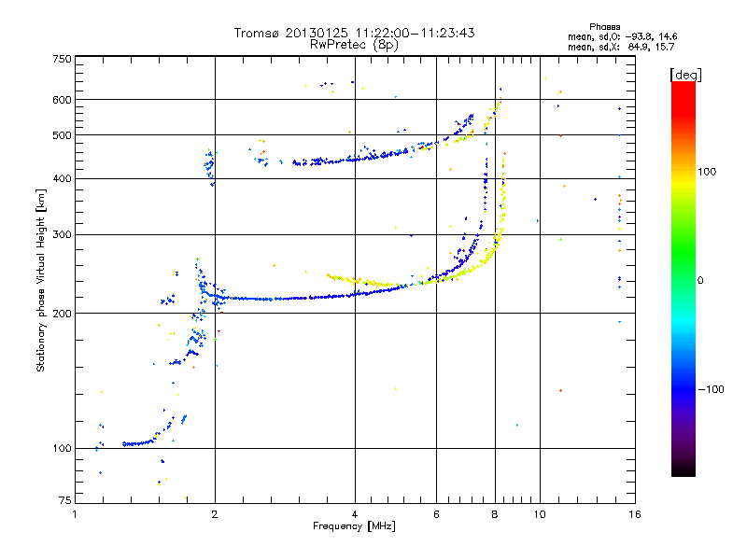Click y-axis tick label '400'
747x560 pixels.
63,179
